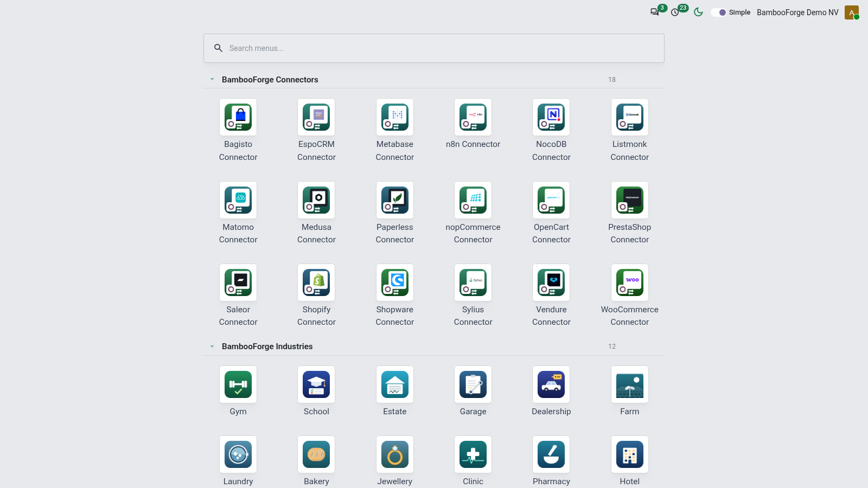Launch the WooCommerce Connector

click(x=630, y=282)
